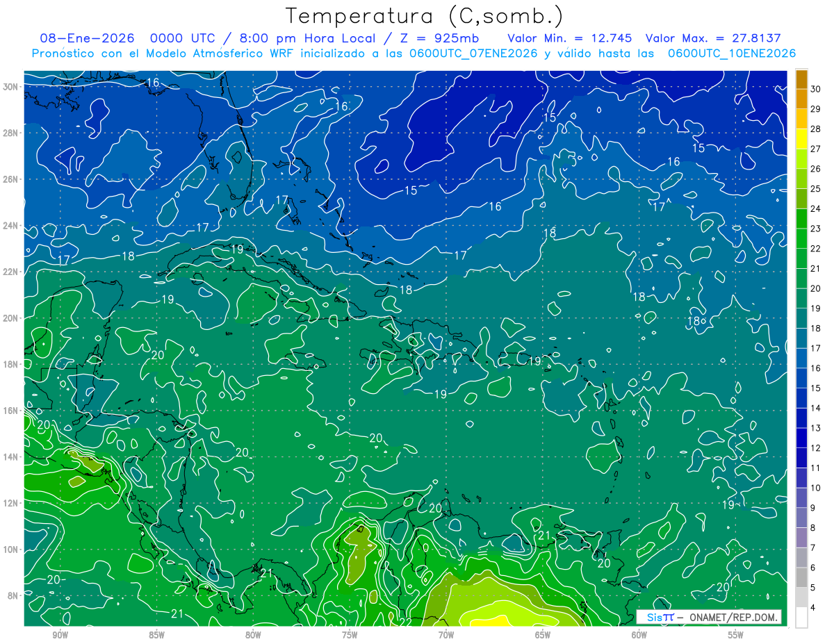Viewport: 834px width, 644px height.
Task: Select the "Valor Min. = 12.745" text
Action: pos(569,38)
